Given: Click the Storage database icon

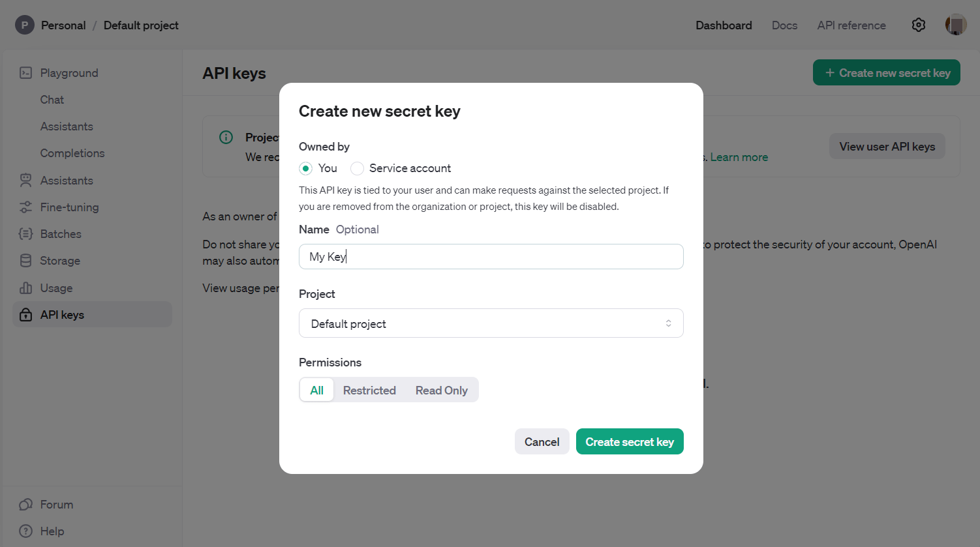Looking at the screenshot, I should click(26, 261).
